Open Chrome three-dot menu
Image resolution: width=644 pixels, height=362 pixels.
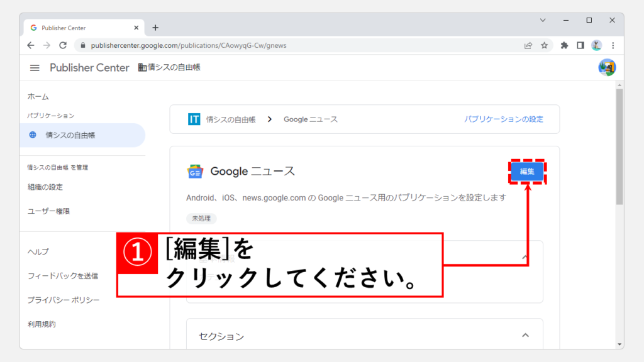(x=613, y=45)
